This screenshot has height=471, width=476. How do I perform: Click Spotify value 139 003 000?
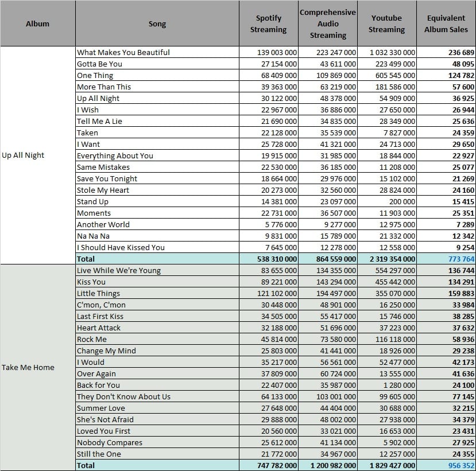pos(268,52)
